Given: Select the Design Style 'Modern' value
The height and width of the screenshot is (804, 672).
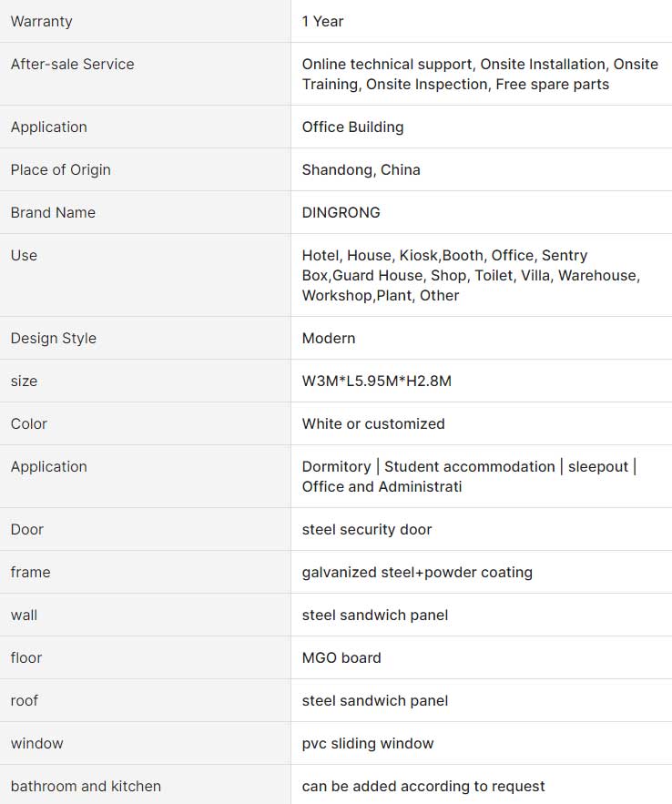Looking at the screenshot, I should tap(329, 339).
